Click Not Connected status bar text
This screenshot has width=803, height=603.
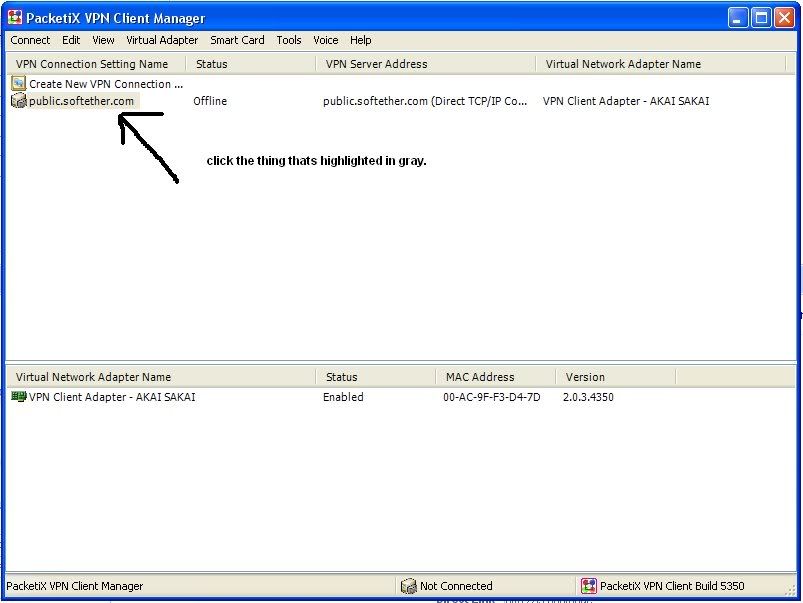[x=456, y=586]
